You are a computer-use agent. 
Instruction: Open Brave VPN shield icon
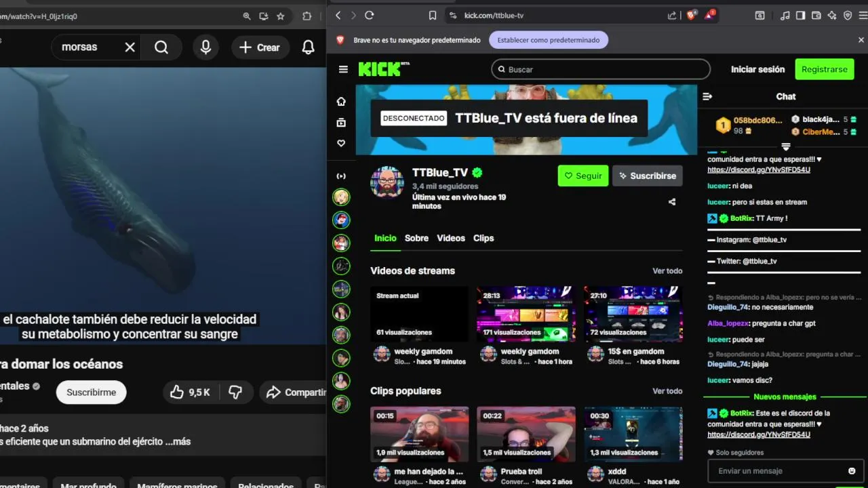[848, 15]
